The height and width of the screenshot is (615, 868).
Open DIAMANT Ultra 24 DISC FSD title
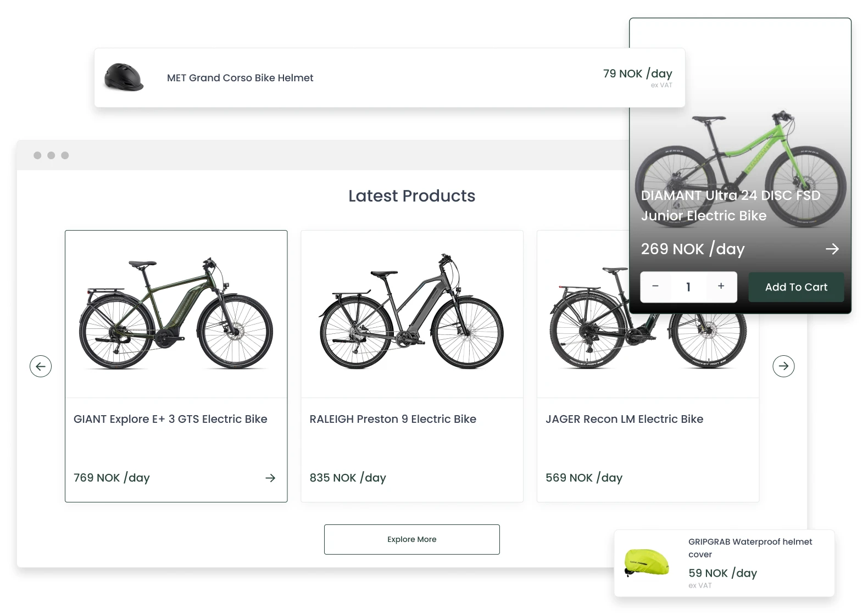point(731,205)
